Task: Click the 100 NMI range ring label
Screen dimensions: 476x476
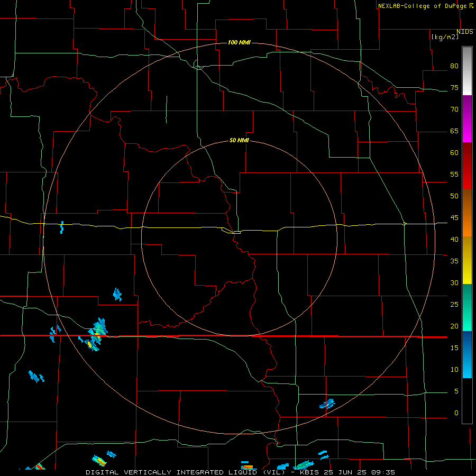Action: (239, 42)
